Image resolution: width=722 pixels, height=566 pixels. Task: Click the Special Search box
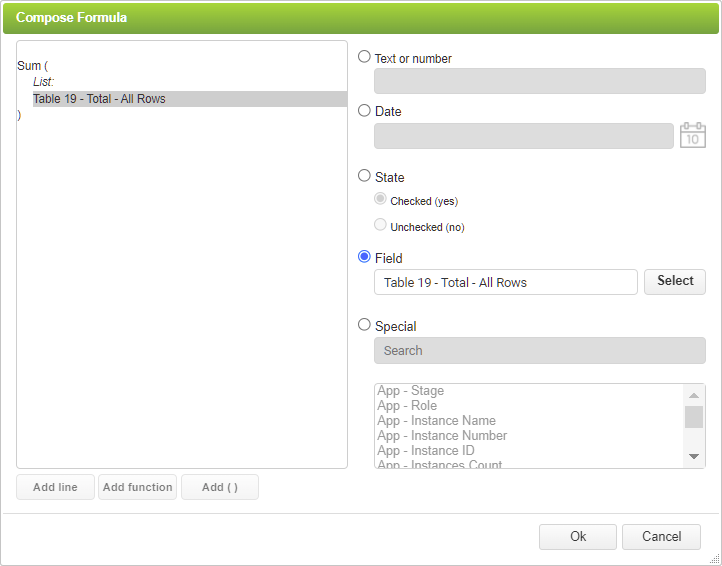540,350
